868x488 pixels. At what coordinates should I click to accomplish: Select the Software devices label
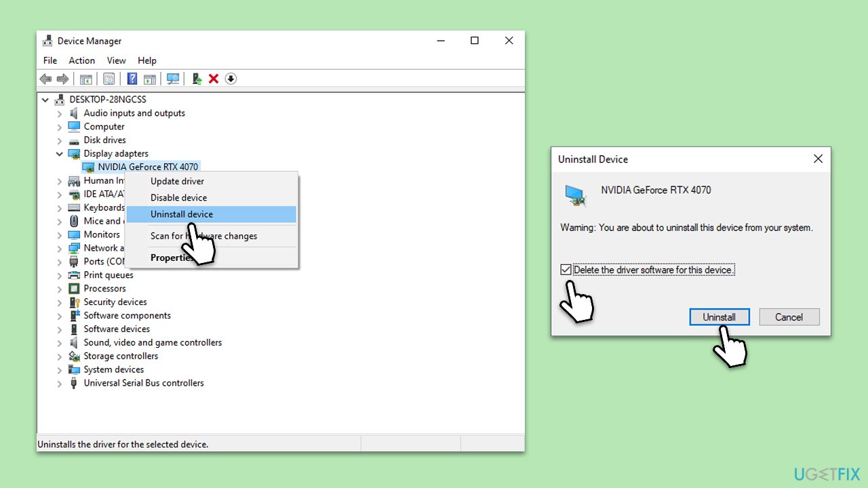pos(117,329)
